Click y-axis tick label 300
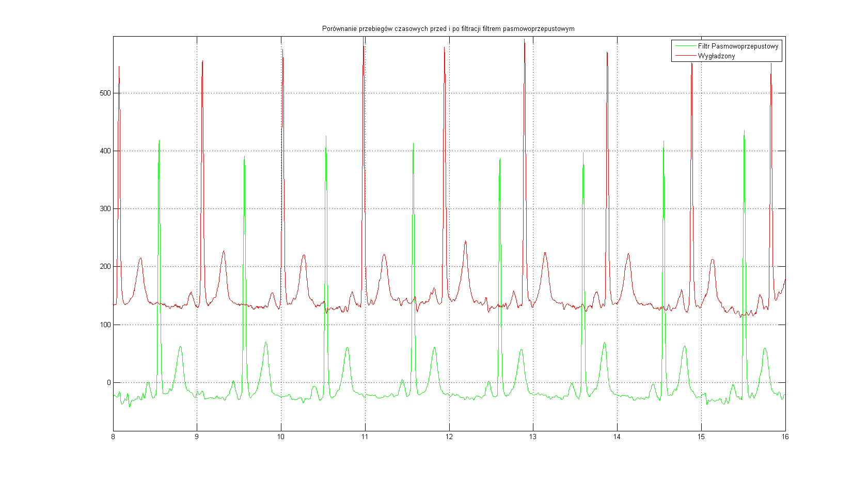Screen dimensions: 868x484 (x=105, y=209)
